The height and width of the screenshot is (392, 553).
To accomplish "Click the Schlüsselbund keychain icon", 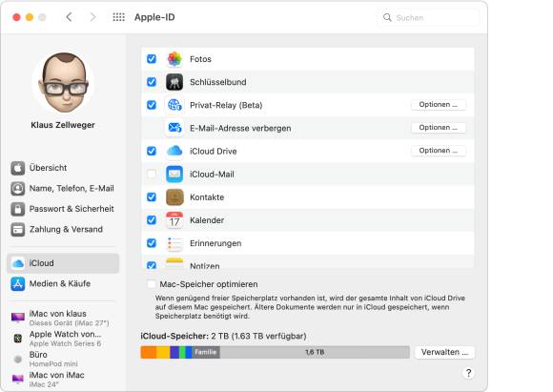I will pyautogui.click(x=174, y=82).
